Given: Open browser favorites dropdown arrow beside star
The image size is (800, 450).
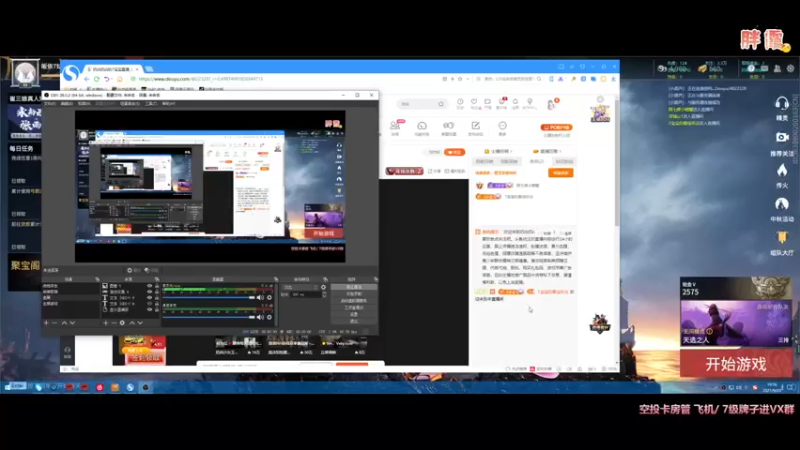Looking at the screenshot, I should pos(466,79).
